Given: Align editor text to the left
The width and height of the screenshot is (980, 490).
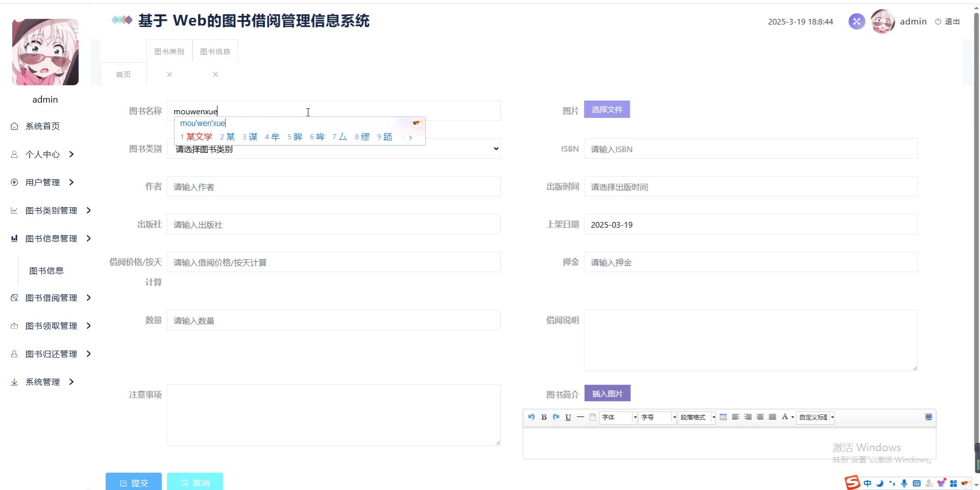Looking at the screenshot, I should 736,417.
